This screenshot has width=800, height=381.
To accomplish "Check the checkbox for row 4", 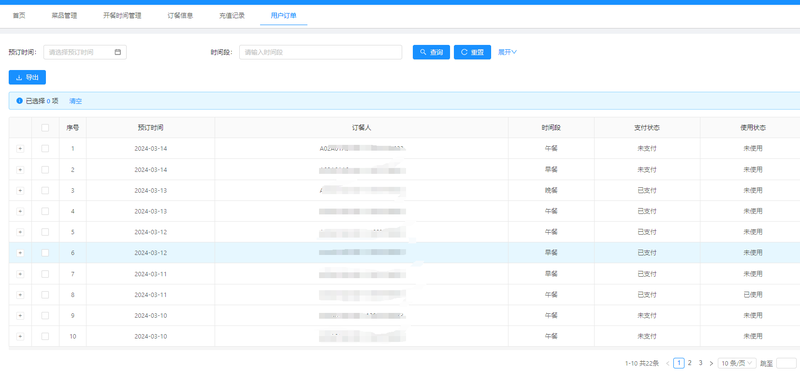I will 45,211.
